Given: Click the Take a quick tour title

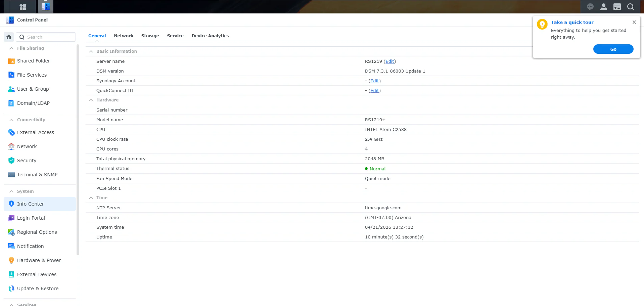Looking at the screenshot, I should point(572,22).
